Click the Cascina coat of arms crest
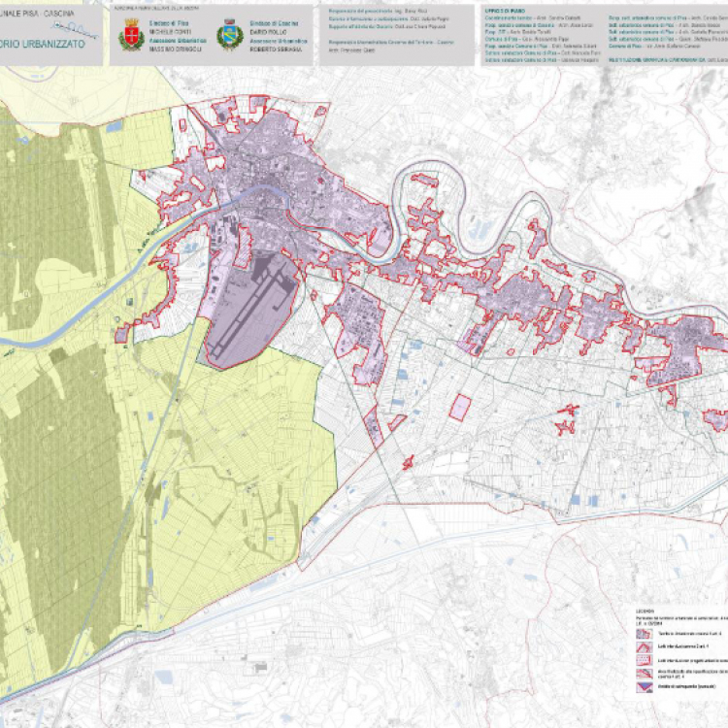 230,35
